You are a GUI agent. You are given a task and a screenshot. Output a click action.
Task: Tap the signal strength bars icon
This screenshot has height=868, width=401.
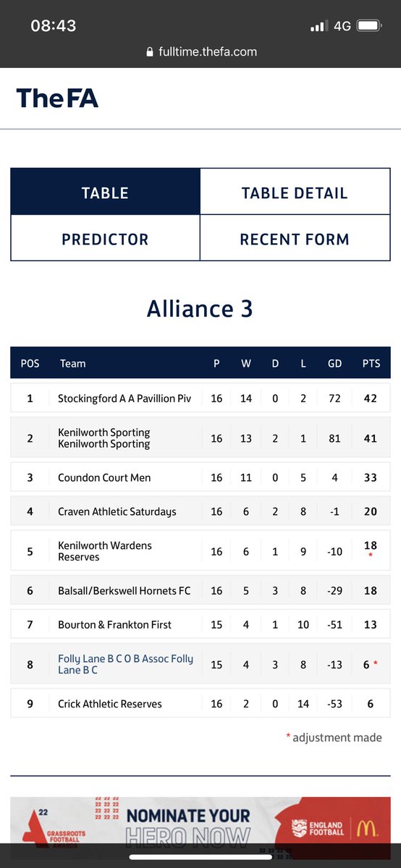318,27
